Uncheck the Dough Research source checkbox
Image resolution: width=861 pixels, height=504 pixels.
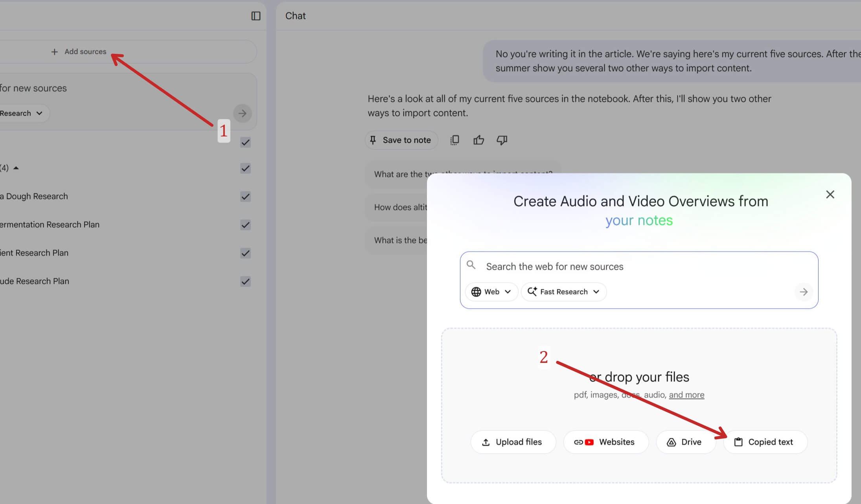click(x=245, y=197)
